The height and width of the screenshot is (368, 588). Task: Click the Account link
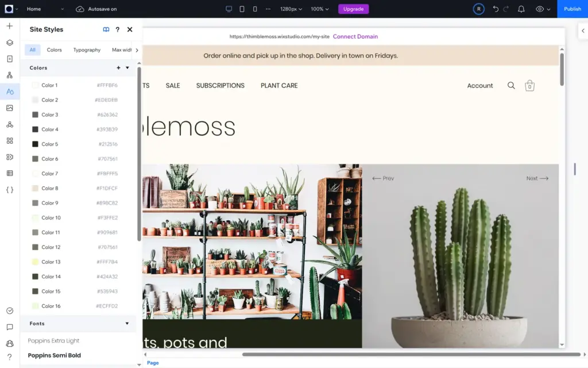coord(479,86)
